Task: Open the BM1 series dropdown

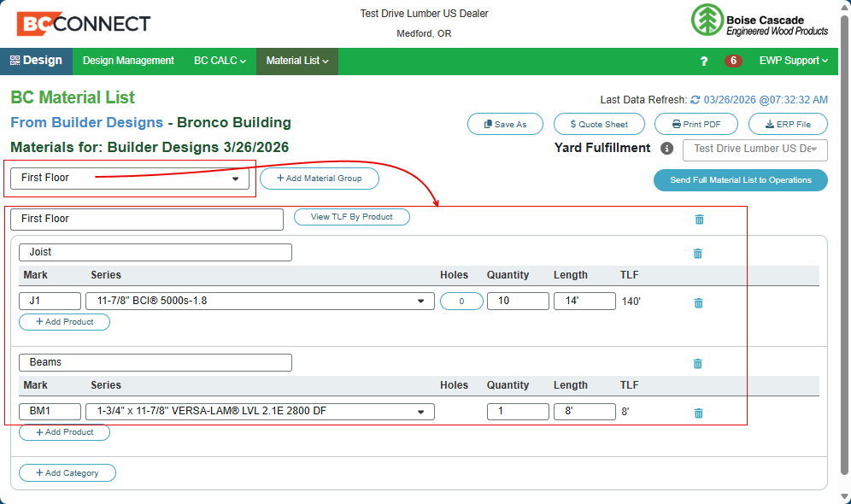Action: pos(260,411)
